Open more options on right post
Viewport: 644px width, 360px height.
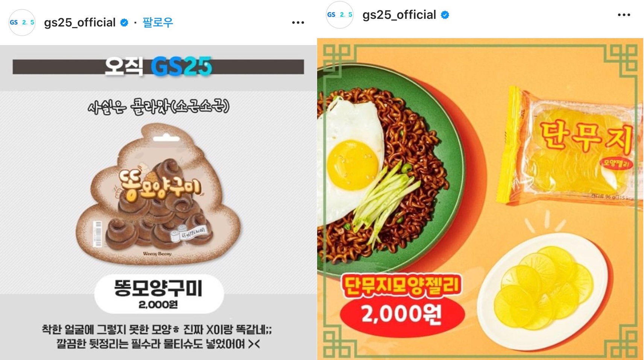click(624, 15)
